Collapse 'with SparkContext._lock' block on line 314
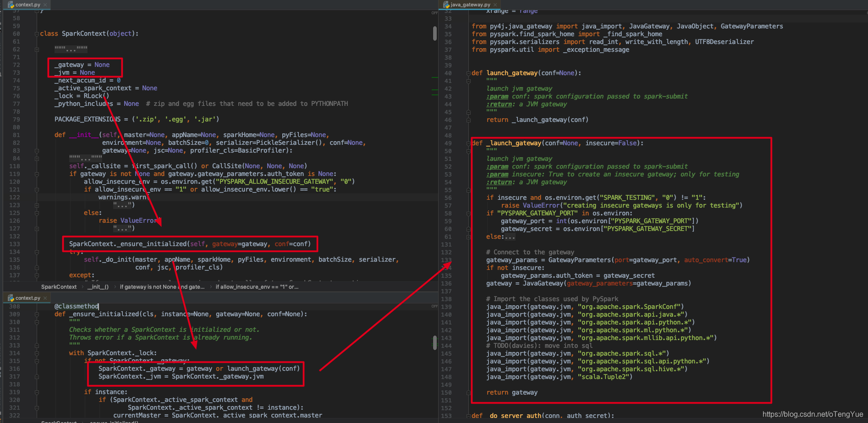This screenshot has height=423, width=868. [x=37, y=353]
